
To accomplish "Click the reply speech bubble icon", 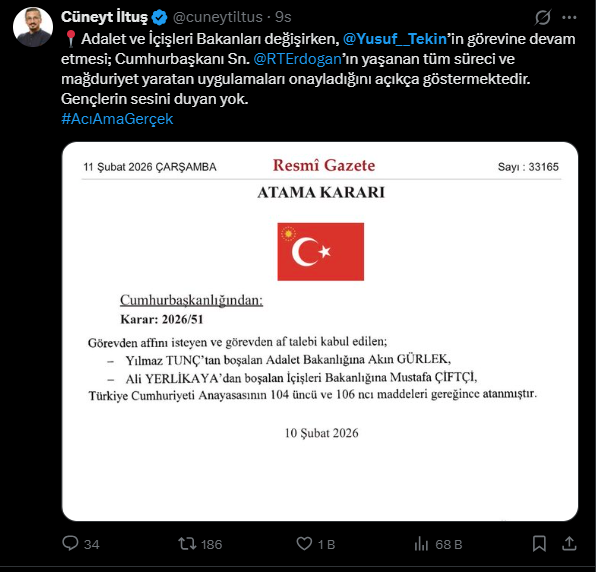I will 70,543.
